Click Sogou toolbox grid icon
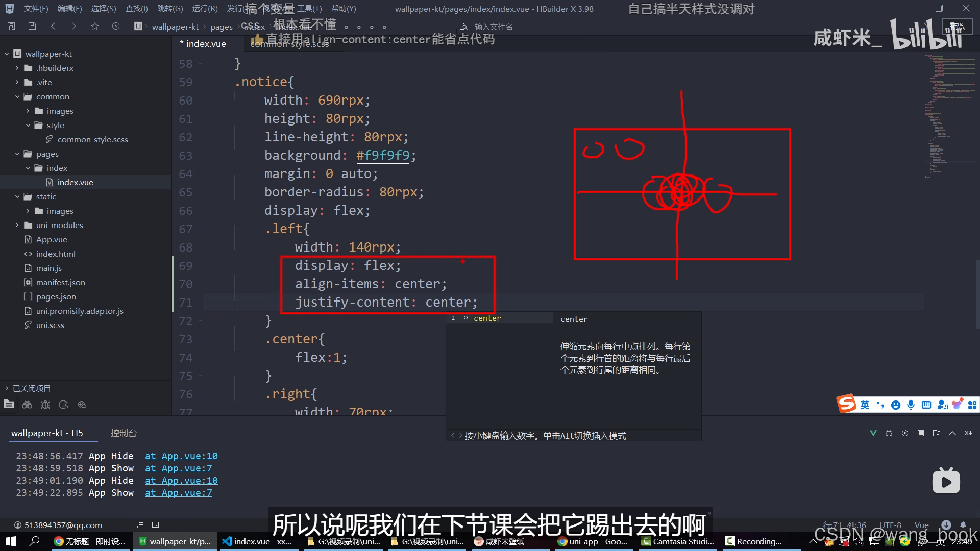The width and height of the screenshot is (980, 551). click(972, 405)
